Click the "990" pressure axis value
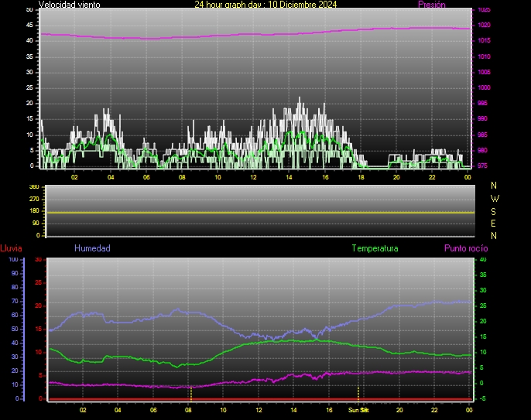 coord(482,119)
